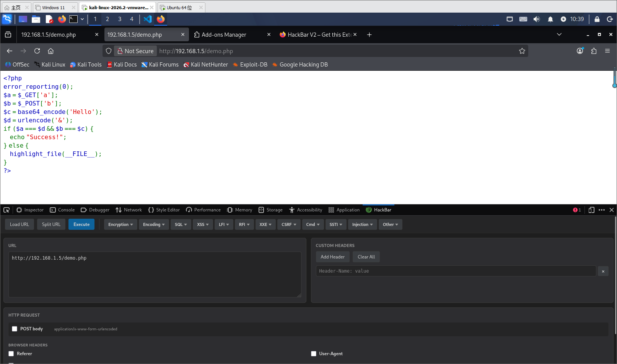Switch to the Inspector devtools tab
617x364 pixels.
30,210
